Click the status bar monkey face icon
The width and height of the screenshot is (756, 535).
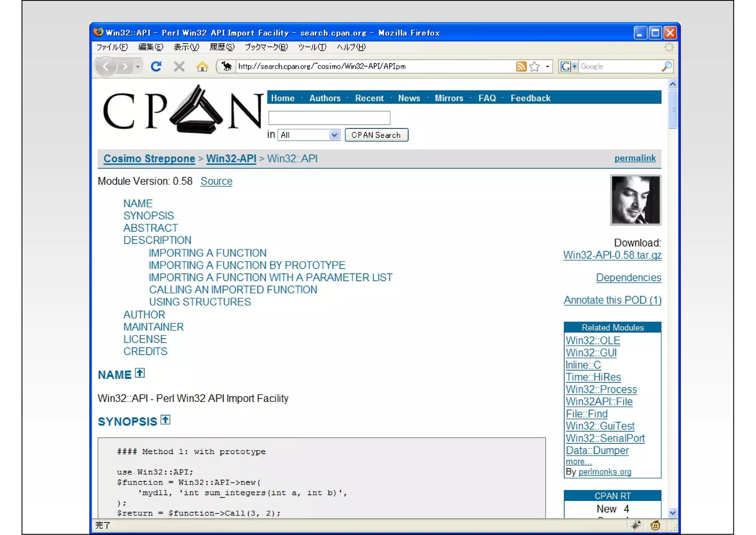655,525
